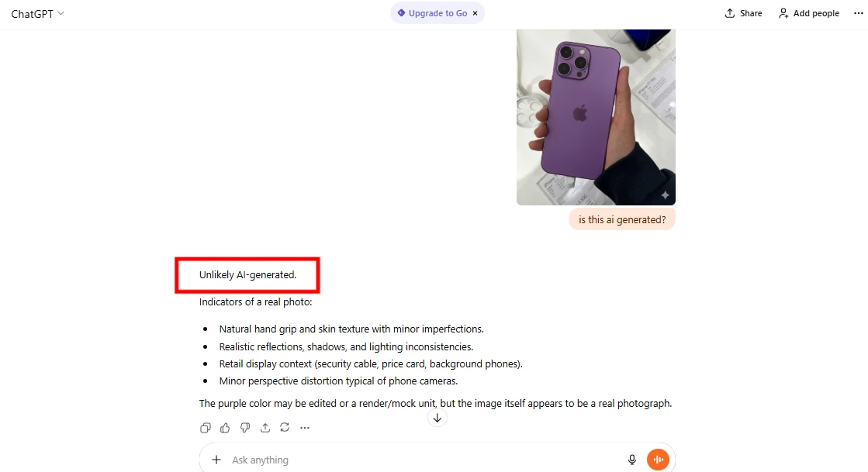Image resolution: width=868 pixels, height=472 pixels.
Task: Open the attachments plus menu
Action: pyautogui.click(x=216, y=460)
